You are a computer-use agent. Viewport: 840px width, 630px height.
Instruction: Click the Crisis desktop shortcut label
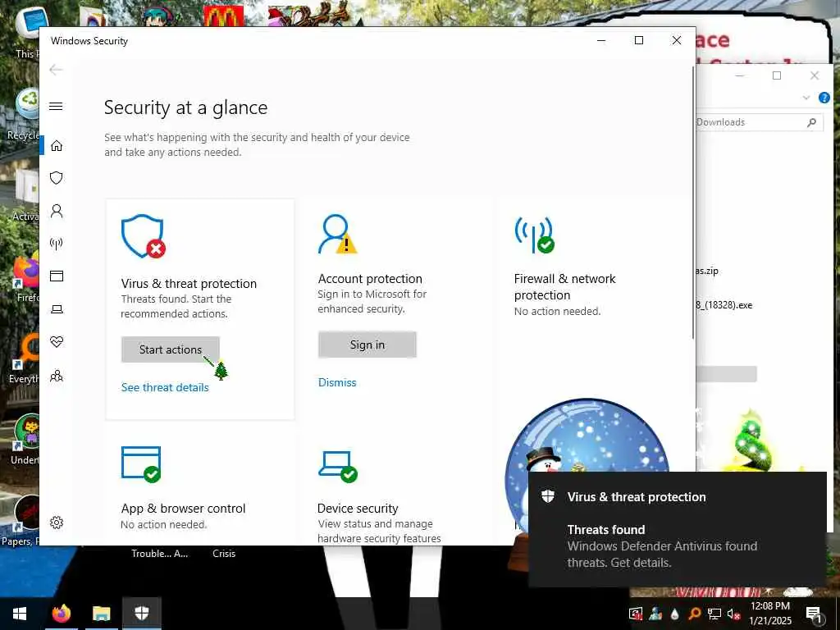[x=224, y=554]
